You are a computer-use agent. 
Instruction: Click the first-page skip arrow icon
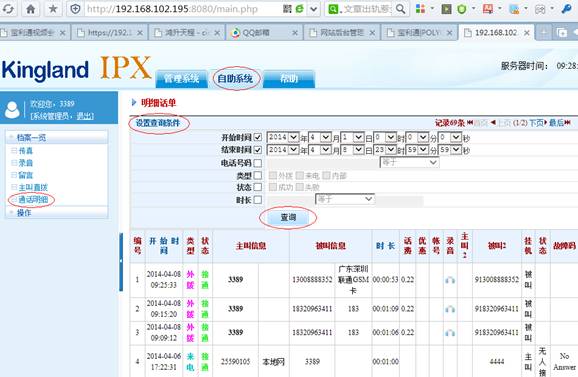pyautogui.click(x=470, y=122)
